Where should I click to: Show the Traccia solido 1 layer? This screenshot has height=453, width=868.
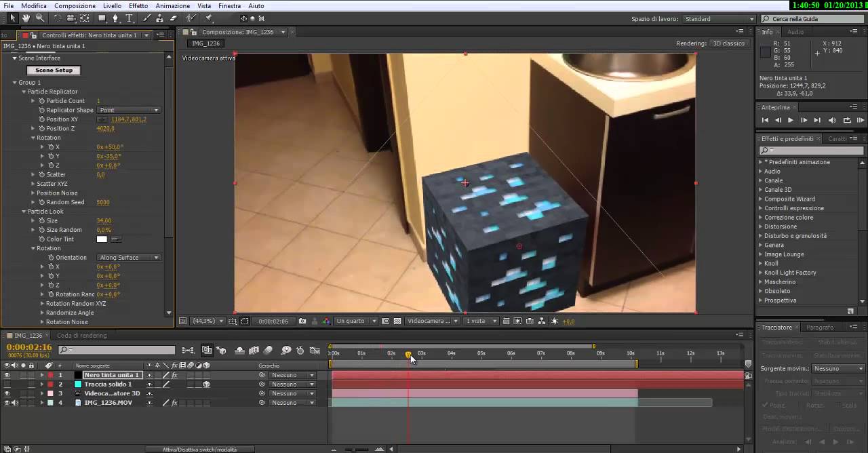click(x=7, y=384)
